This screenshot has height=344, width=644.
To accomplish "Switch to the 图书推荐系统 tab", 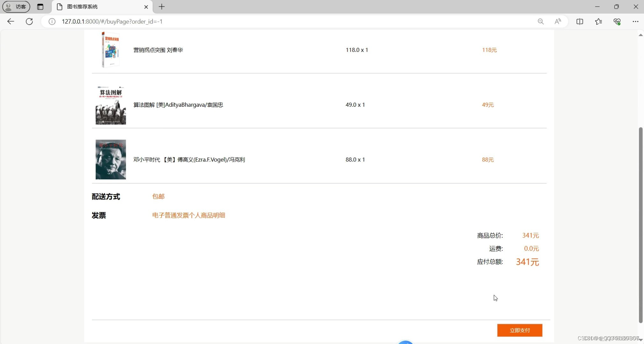I will (x=96, y=7).
